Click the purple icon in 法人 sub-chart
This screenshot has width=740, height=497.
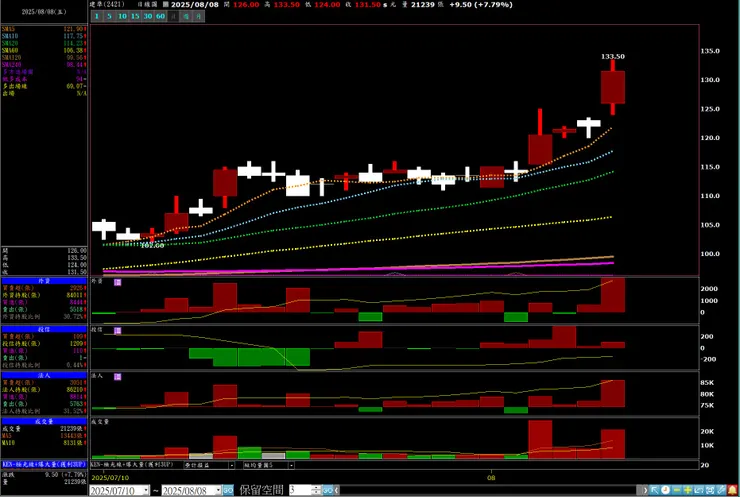click(118, 377)
